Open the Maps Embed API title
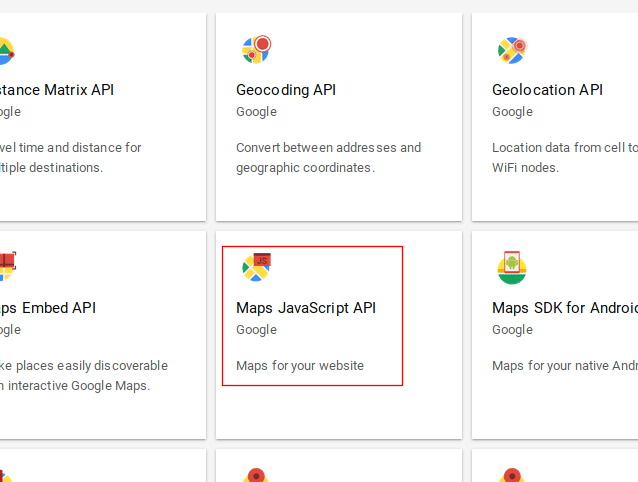This screenshot has width=638, height=482. (48, 308)
